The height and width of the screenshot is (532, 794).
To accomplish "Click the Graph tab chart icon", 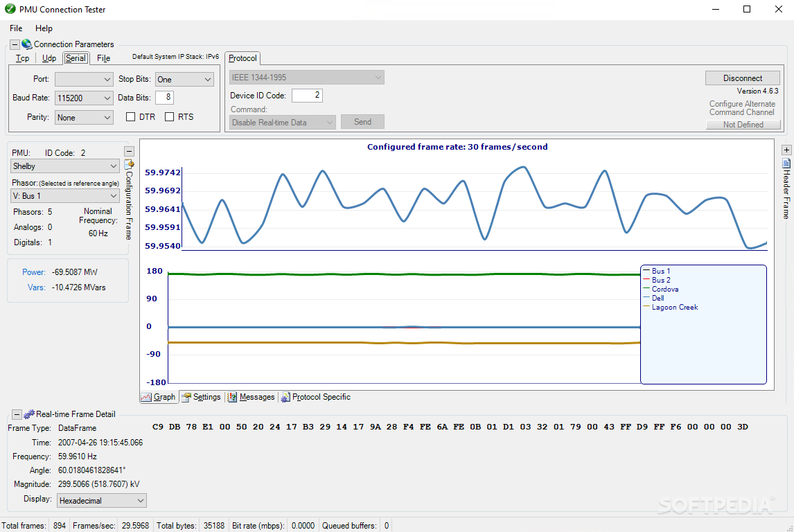I will click(145, 398).
